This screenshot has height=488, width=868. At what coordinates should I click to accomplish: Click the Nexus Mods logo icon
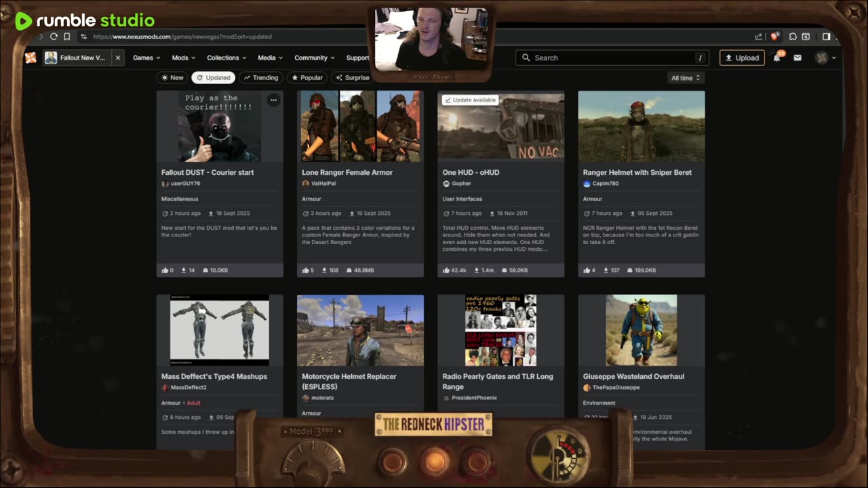pyautogui.click(x=31, y=58)
